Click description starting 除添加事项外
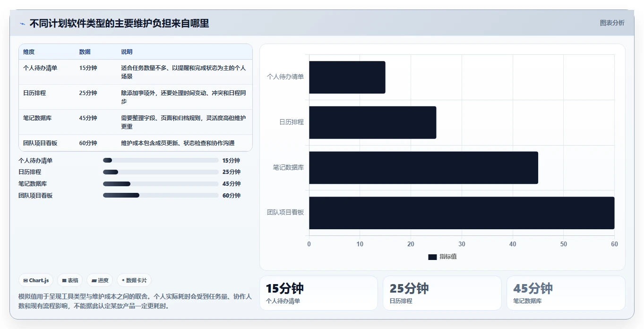 [x=183, y=97]
